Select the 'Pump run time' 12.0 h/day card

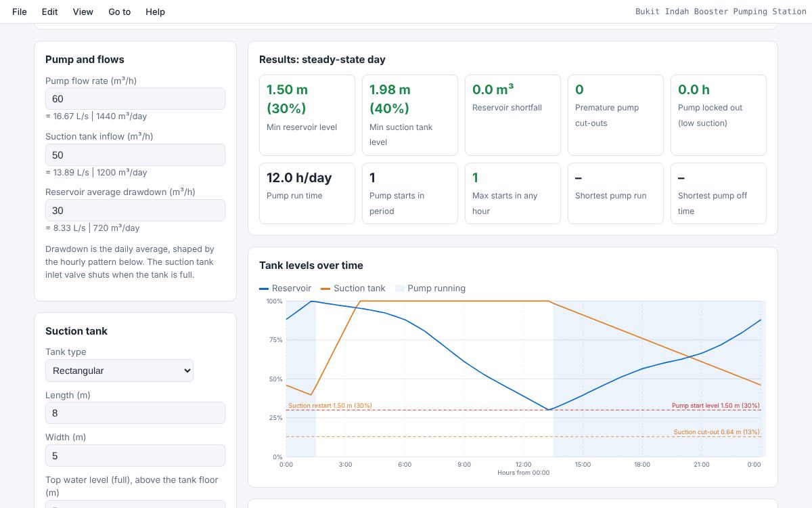tap(307, 193)
